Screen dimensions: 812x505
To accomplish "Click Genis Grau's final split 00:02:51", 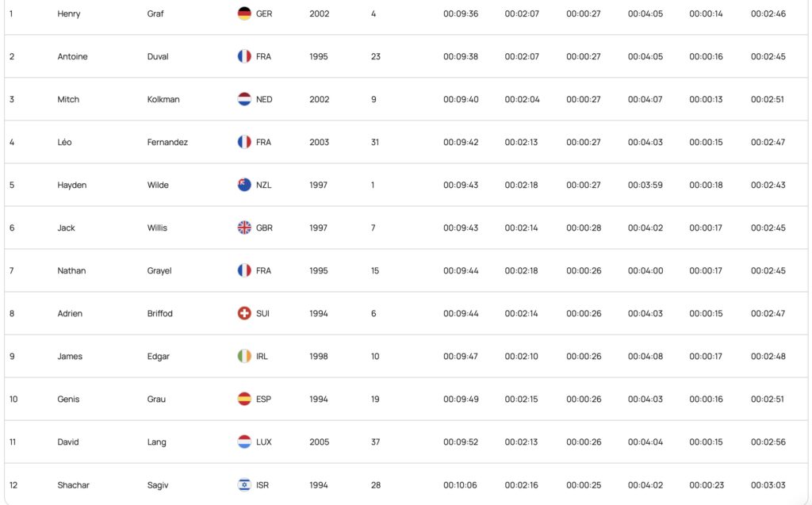I will [x=768, y=399].
